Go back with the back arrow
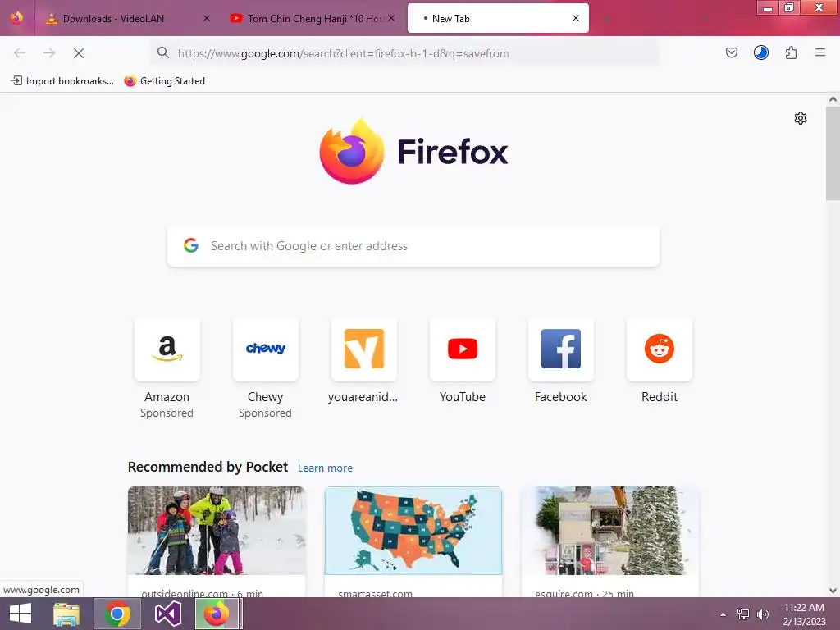This screenshot has width=840, height=630. [x=20, y=53]
